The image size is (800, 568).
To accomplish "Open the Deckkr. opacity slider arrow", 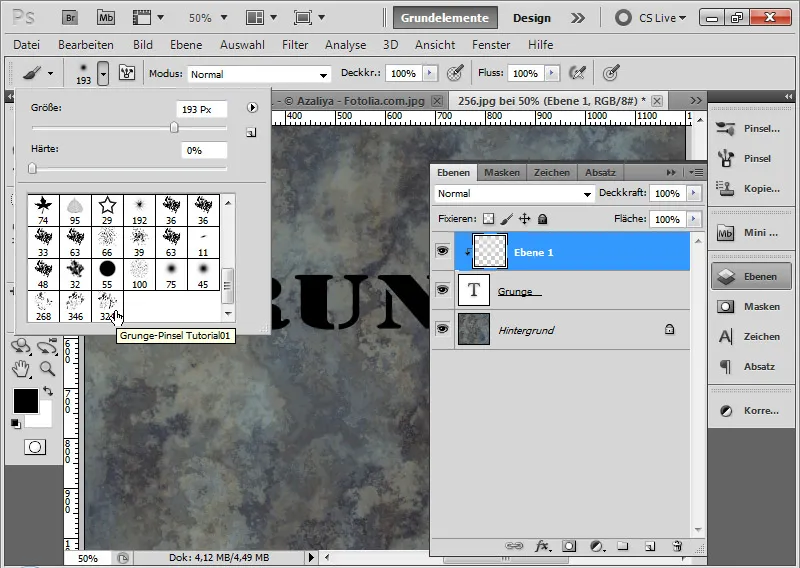I will point(430,73).
